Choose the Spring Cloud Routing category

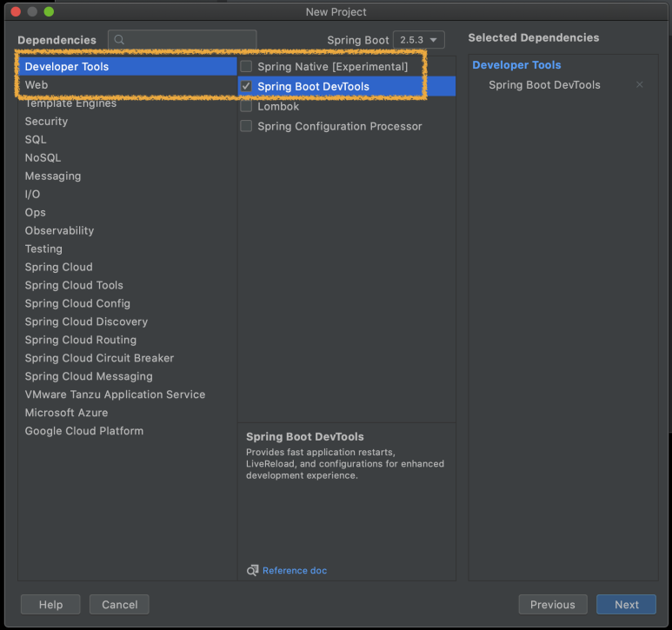127,340
